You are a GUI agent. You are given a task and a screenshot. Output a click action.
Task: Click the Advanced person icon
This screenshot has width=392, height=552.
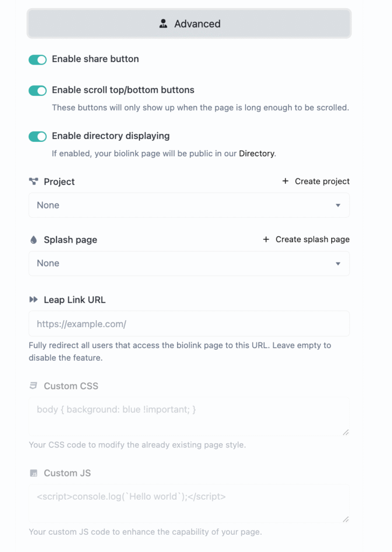(x=164, y=24)
